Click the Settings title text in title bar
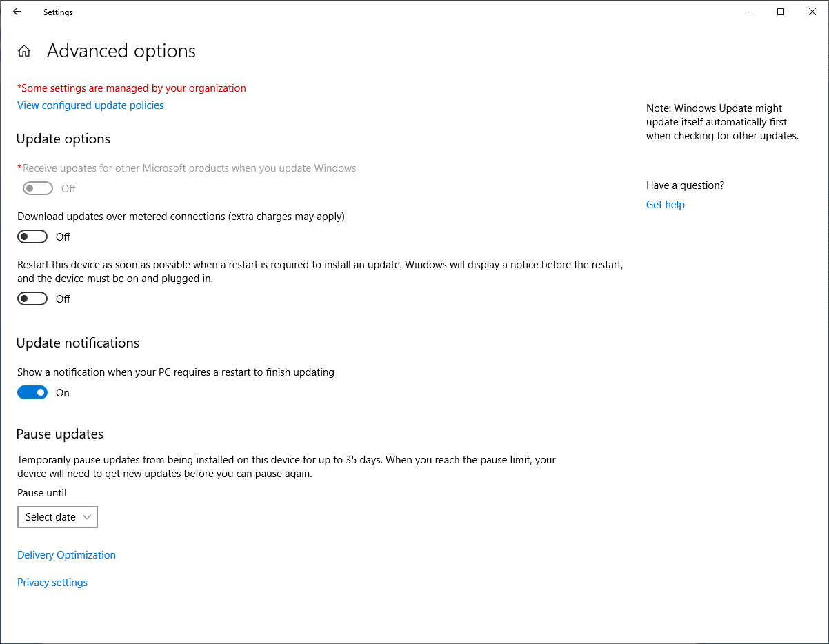 pyautogui.click(x=58, y=12)
